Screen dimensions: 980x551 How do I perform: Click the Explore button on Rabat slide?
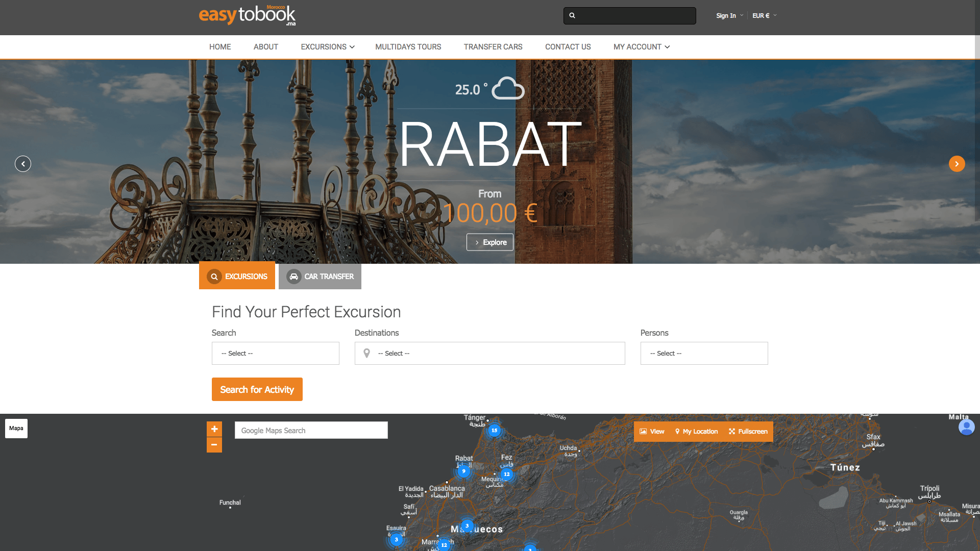490,242
